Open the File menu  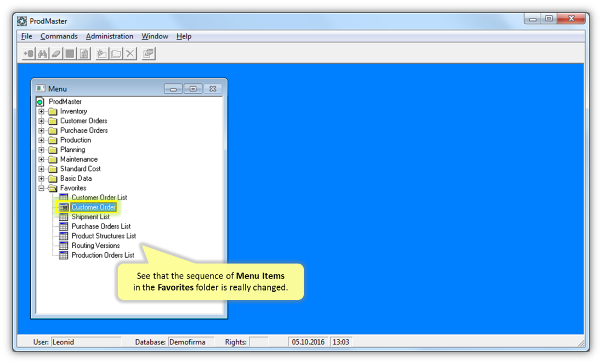26,36
